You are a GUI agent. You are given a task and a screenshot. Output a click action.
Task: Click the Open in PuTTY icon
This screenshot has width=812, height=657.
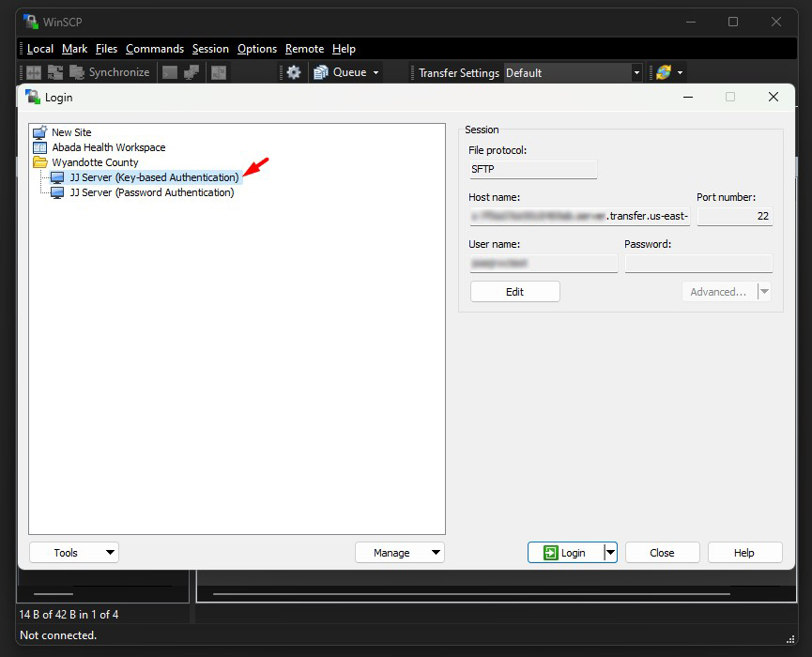192,72
